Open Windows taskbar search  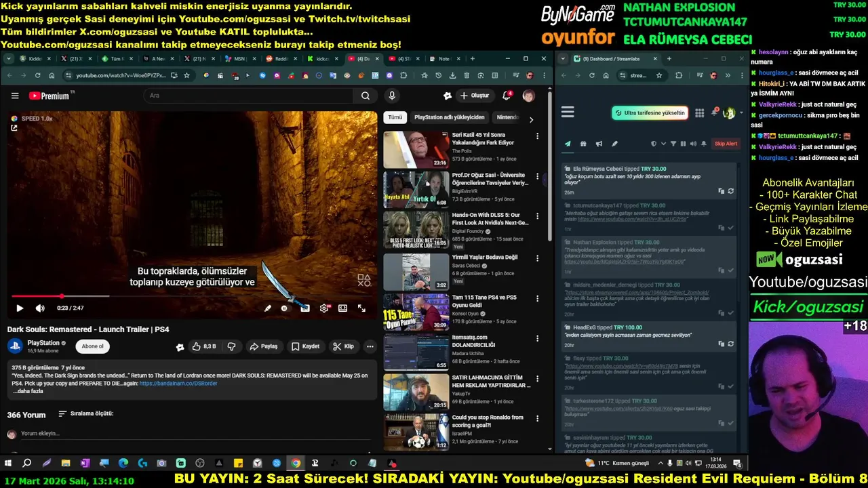(x=27, y=464)
